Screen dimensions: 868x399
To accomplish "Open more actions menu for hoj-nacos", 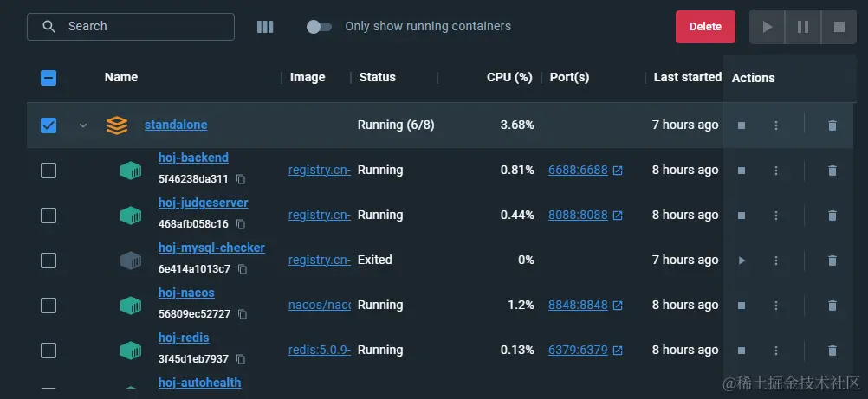I will coord(776,306).
